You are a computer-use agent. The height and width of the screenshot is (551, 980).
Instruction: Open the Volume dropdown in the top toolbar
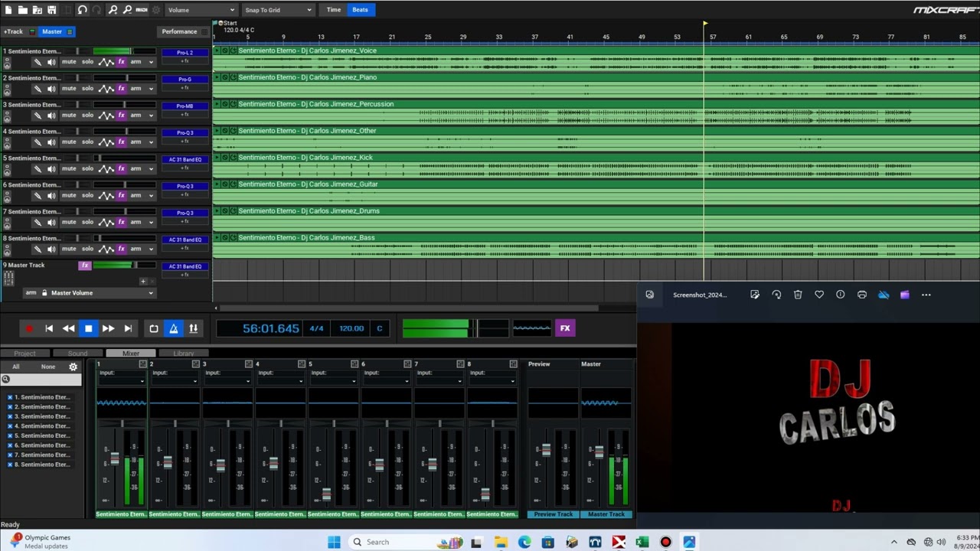(x=201, y=10)
